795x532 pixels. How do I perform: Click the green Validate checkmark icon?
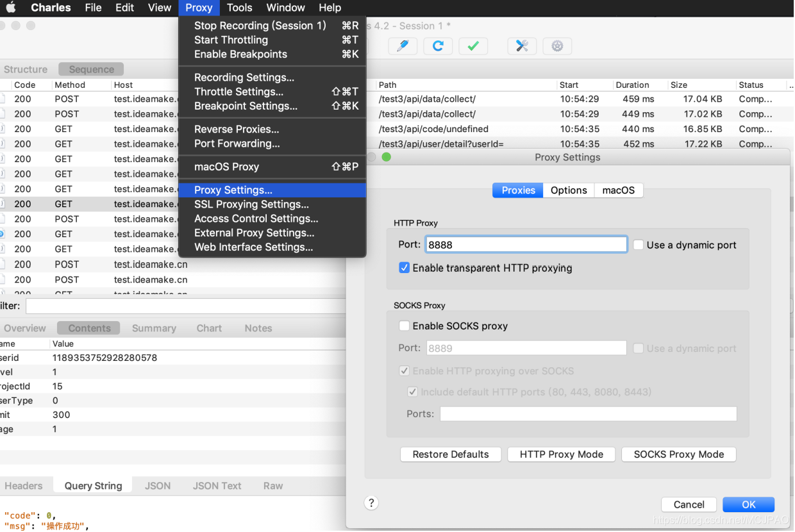(x=473, y=46)
